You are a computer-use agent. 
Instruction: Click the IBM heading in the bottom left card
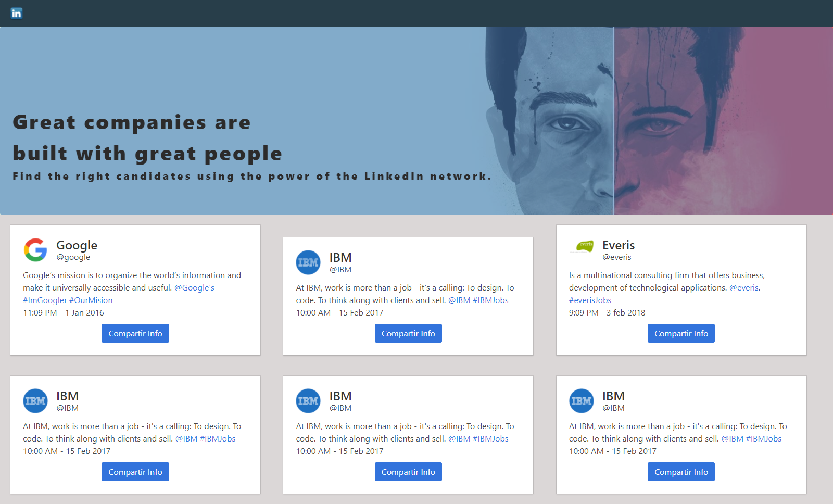(68, 396)
